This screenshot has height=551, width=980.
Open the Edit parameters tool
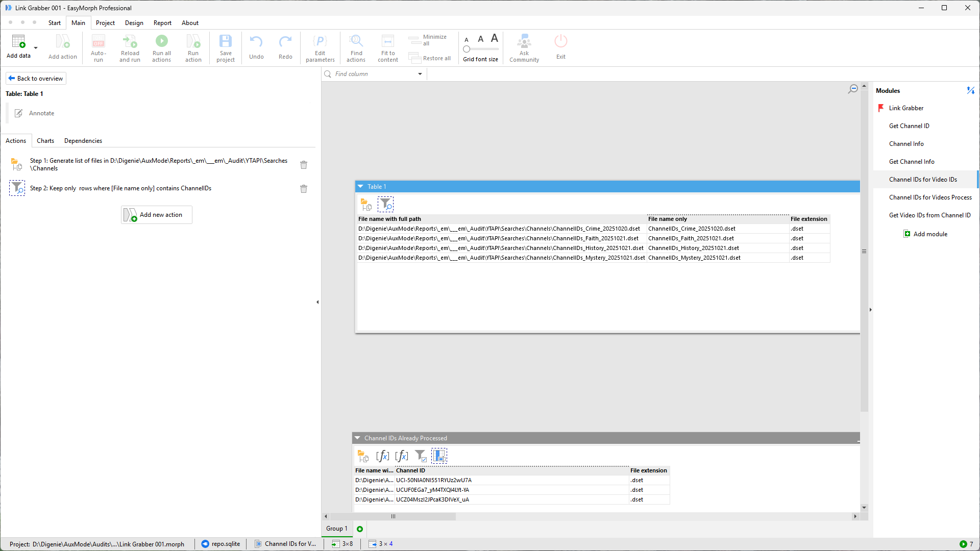pyautogui.click(x=320, y=41)
